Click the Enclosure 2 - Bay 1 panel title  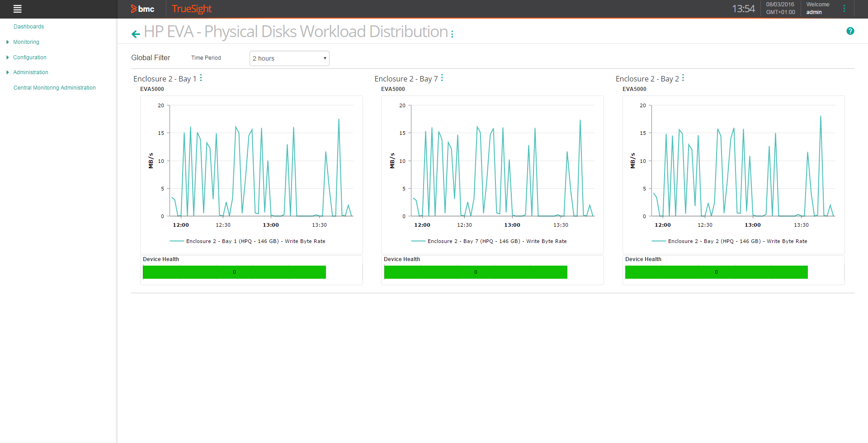(165, 79)
